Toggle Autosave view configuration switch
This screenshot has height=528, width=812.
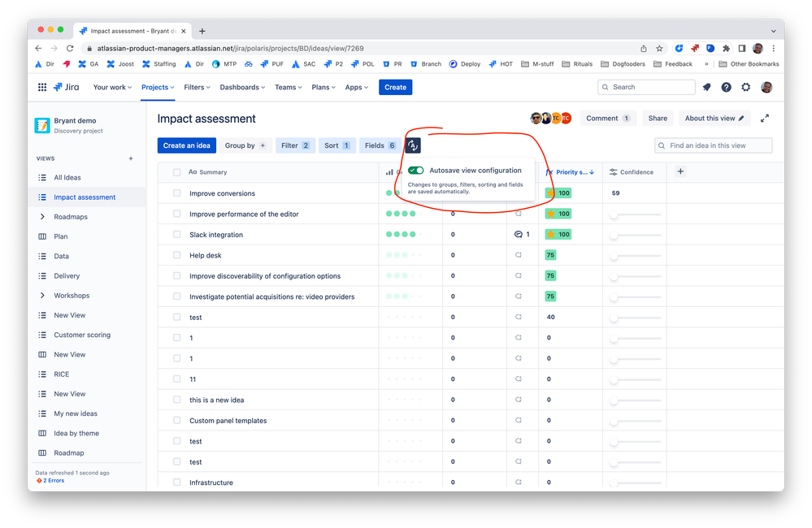click(416, 171)
